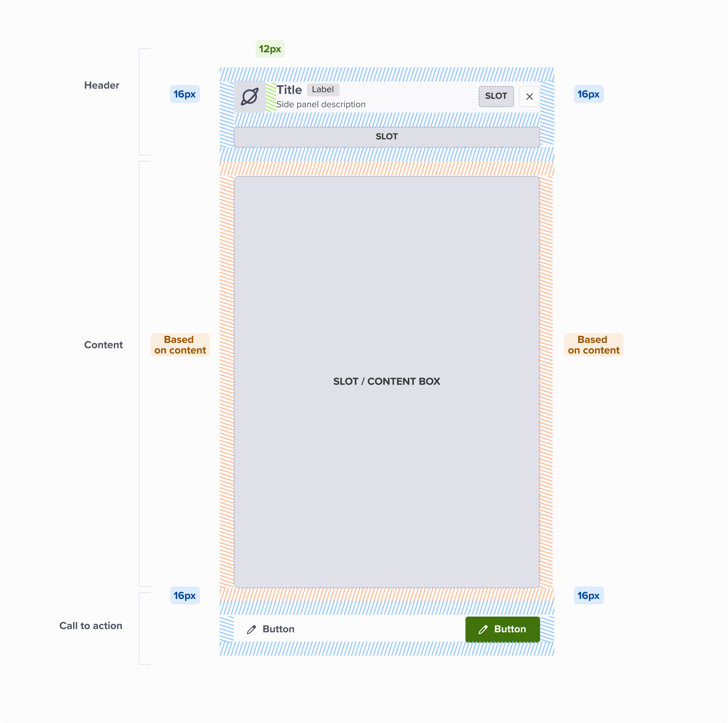This screenshot has width=728, height=723.
Task: Click the right Based on content badge
Action: (593, 345)
